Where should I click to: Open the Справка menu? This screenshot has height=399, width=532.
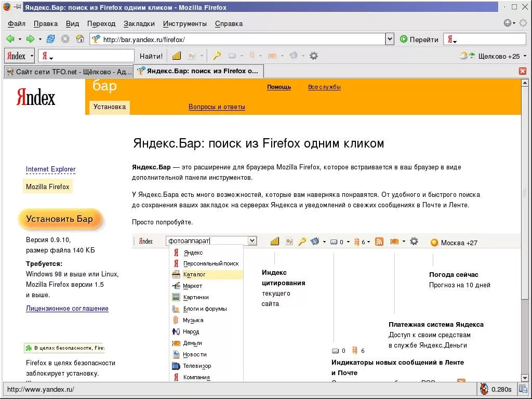pos(229,24)
